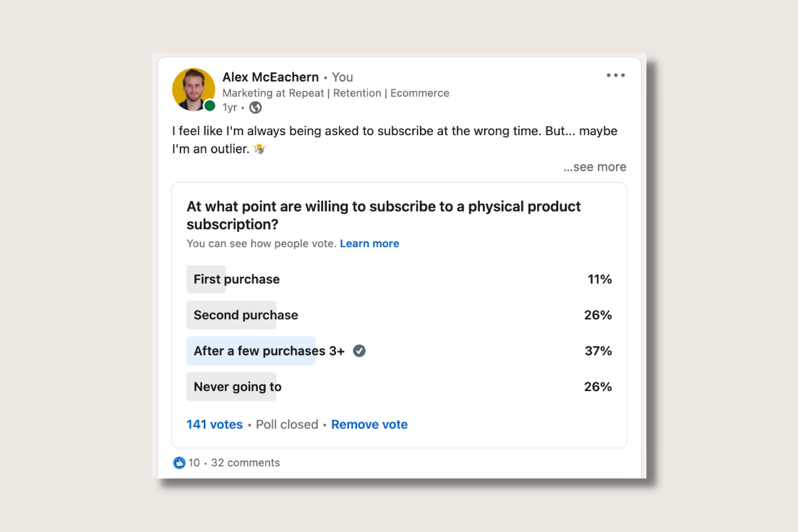798x532 pixels.
Task: Expand the post via "...see more"
Action: click(594, 166)
